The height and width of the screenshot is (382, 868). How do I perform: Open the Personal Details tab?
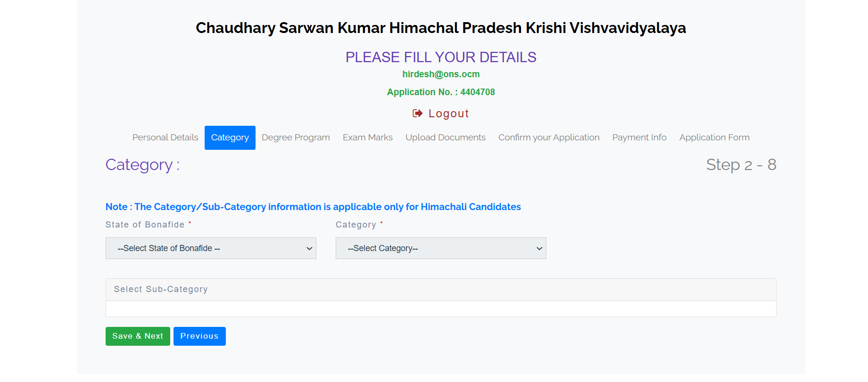[165, 138]
